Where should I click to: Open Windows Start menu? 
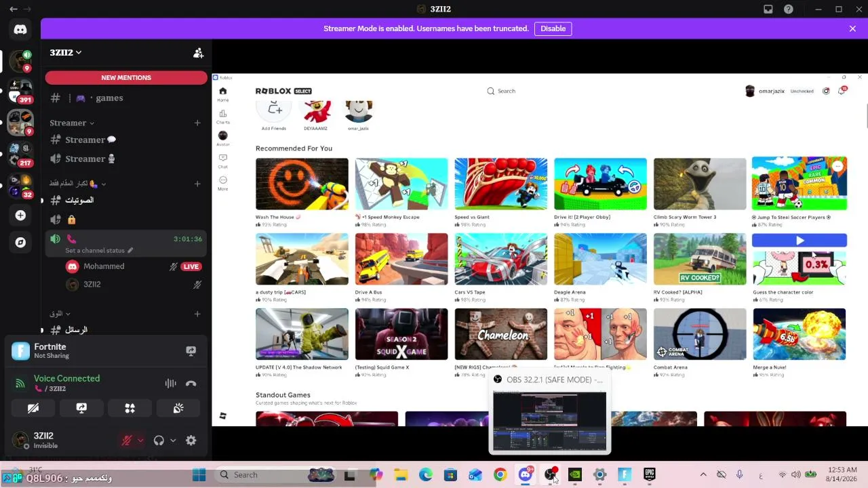[199, 474]
